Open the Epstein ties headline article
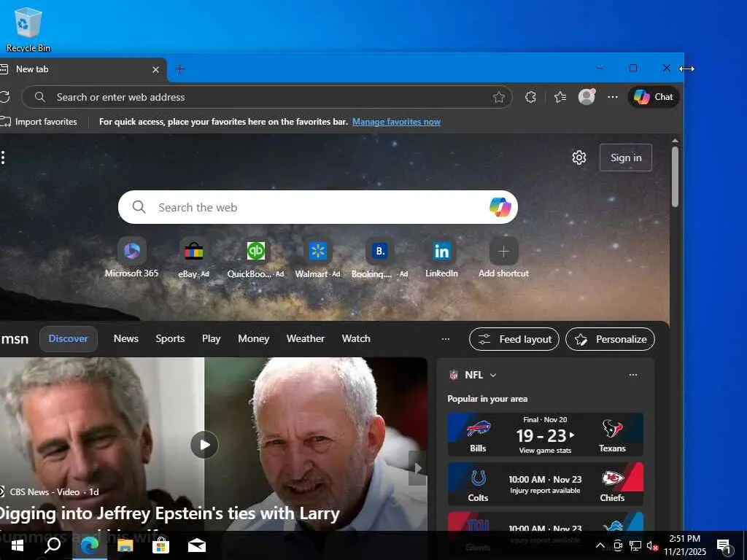Viewport: 747px width, 560px height. coord(169,514)
